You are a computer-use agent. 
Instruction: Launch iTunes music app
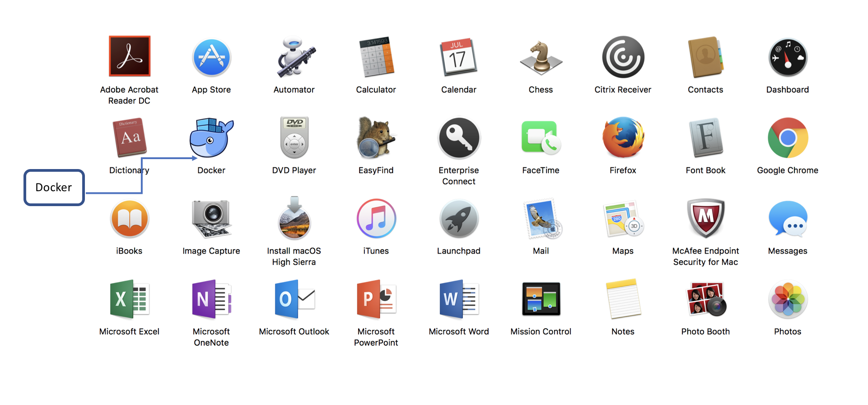tap(376, 219)
